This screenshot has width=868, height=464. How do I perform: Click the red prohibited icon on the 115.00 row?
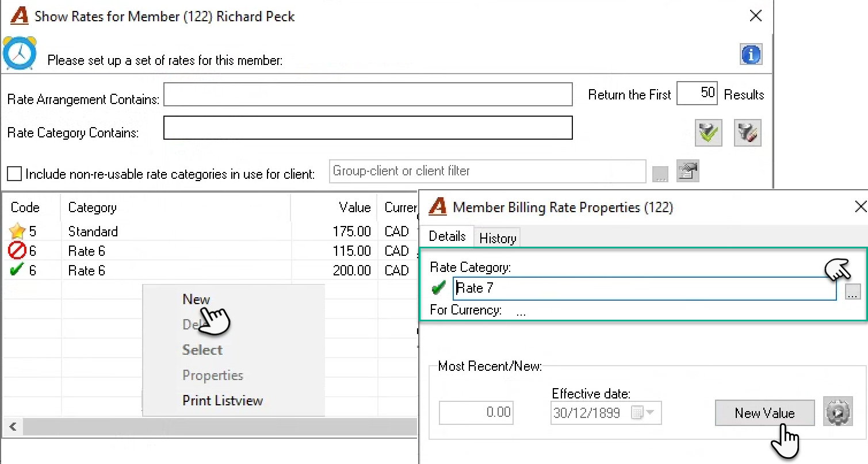(x=17, y=251)
